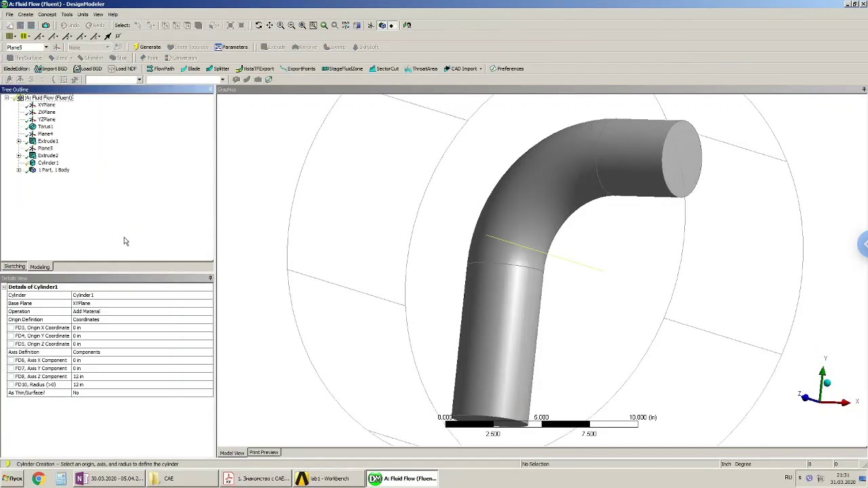This screenshot has width=868, height=488.
Task: Click the Blade tool
Action: [190, 68]
